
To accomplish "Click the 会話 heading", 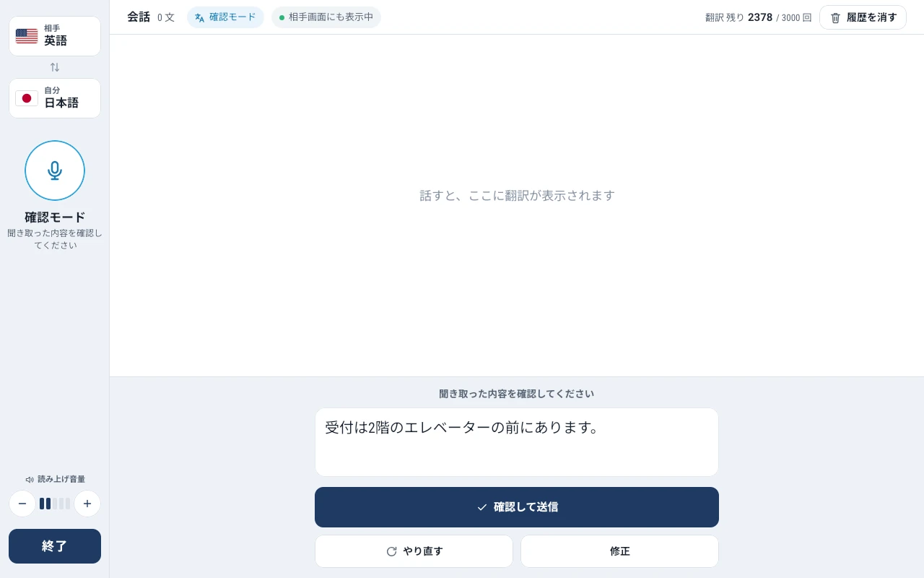I will [139, 17].
